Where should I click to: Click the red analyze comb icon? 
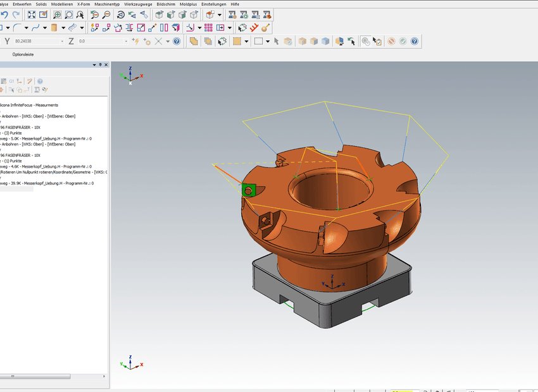(254, 28)
